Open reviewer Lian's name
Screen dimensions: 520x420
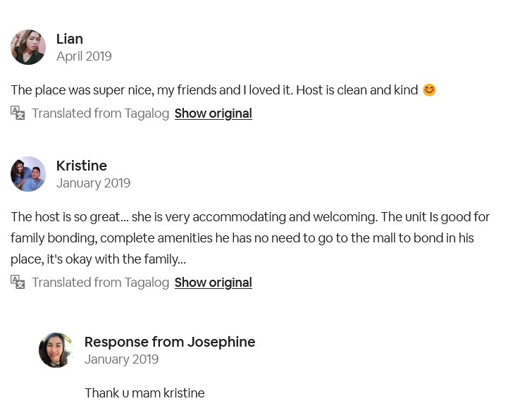click(x=70, y=39)
